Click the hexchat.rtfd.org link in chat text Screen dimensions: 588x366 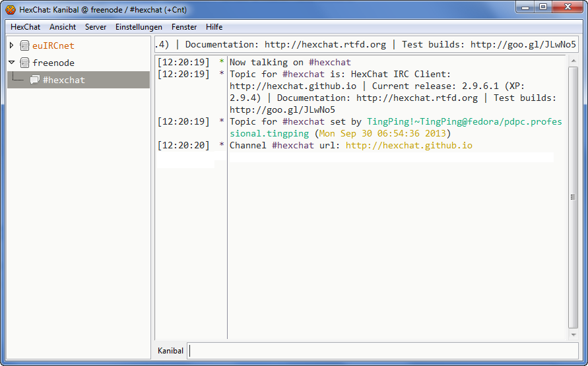pyautogui.click(x=417, y=98)
